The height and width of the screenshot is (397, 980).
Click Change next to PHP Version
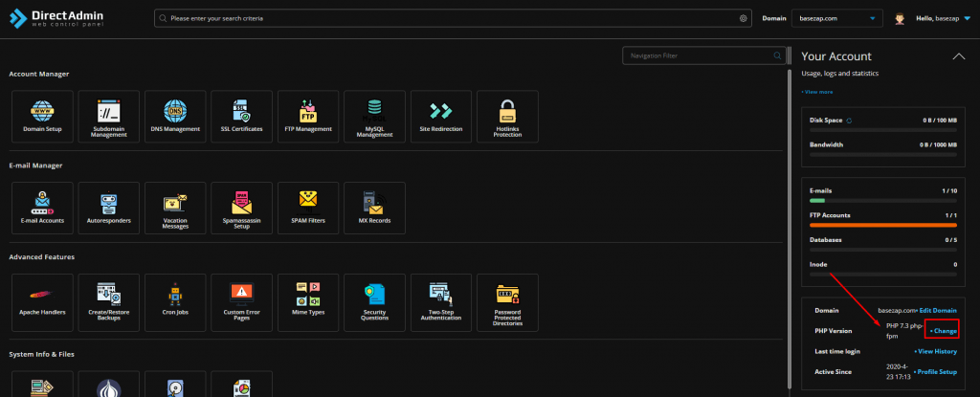(x=943, y=330)
